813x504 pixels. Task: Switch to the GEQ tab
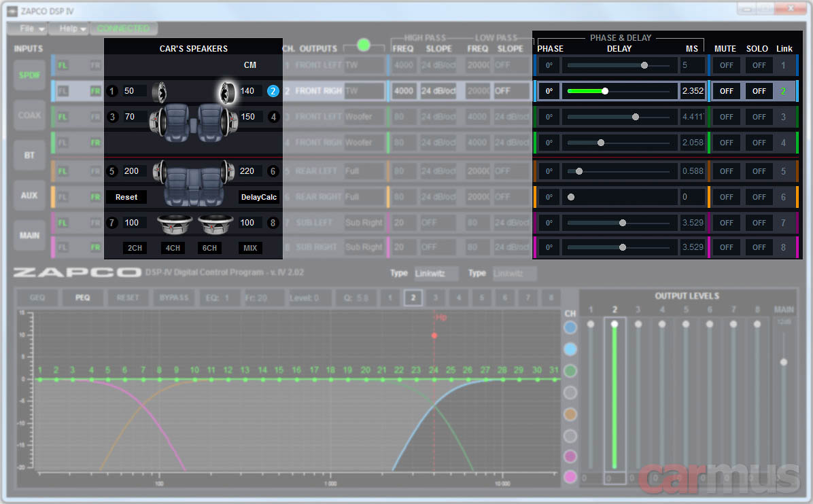[37, 298]
